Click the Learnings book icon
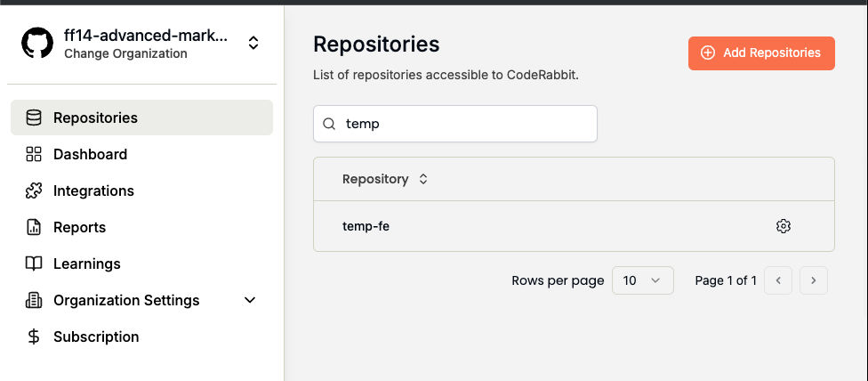The height and width of the screenshot is (381, 868). point(34,263)
